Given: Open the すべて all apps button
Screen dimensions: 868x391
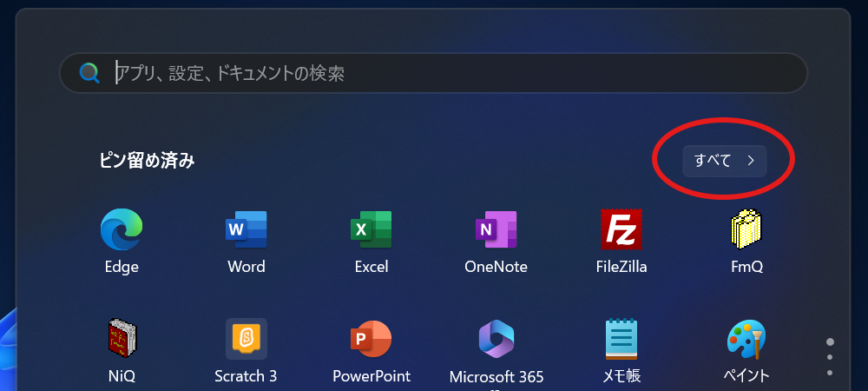Looking at the screenshot, I should point(725,161).
